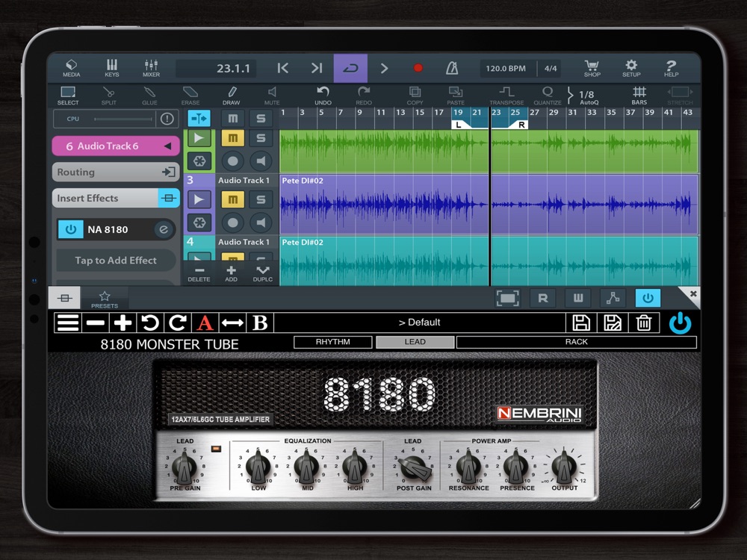The width and height of the screenshot is (747, 560).
Task: Click the Quantize button
Action: tap(548, 96)
